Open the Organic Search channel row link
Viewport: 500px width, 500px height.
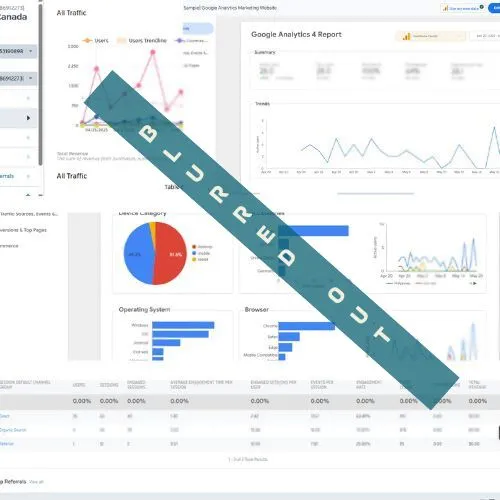tap(13, 430)
